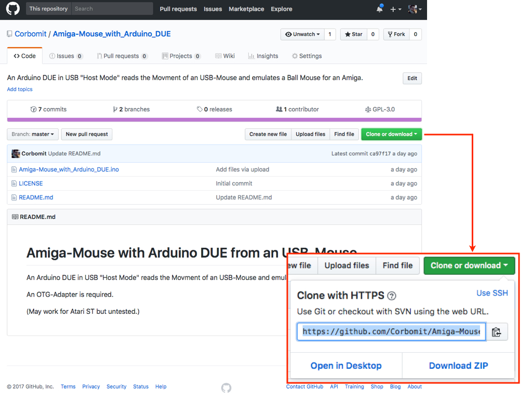This screenshot has width=532, height=399.
Task: Switch to the Issues tab
Action: click(65, 56)
